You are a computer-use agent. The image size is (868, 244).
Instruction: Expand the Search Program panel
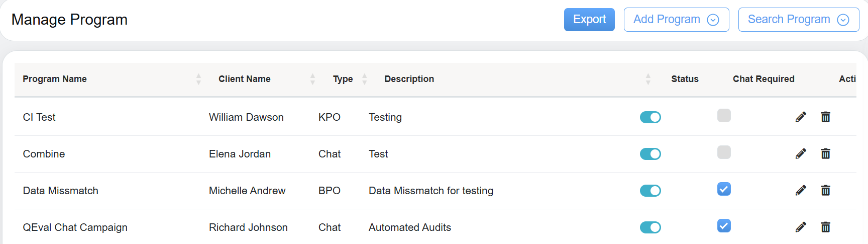[x=799, y=20]
